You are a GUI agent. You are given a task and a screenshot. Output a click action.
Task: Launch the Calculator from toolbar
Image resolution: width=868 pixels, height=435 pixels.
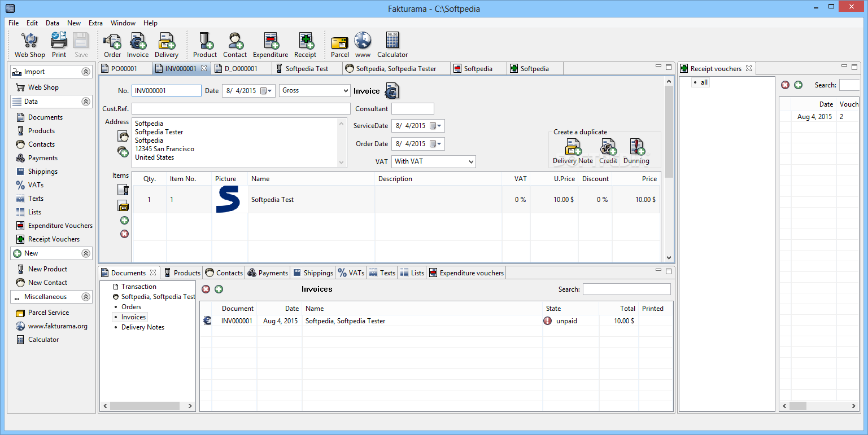[x=392, y=45]
